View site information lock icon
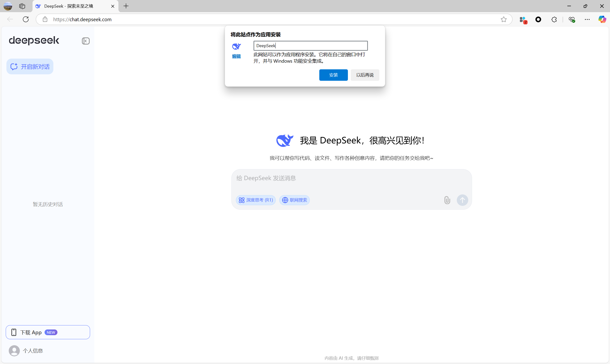 coord(45,19)
